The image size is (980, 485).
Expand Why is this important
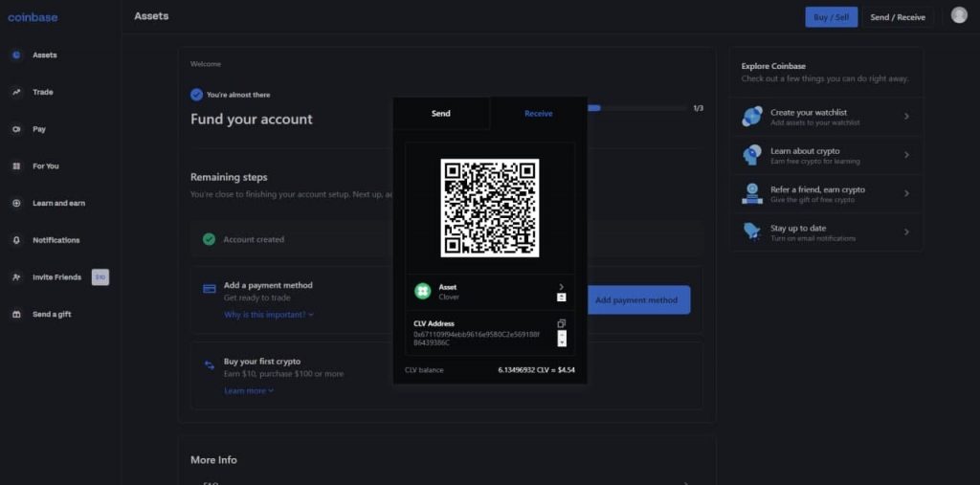point(269,315)
